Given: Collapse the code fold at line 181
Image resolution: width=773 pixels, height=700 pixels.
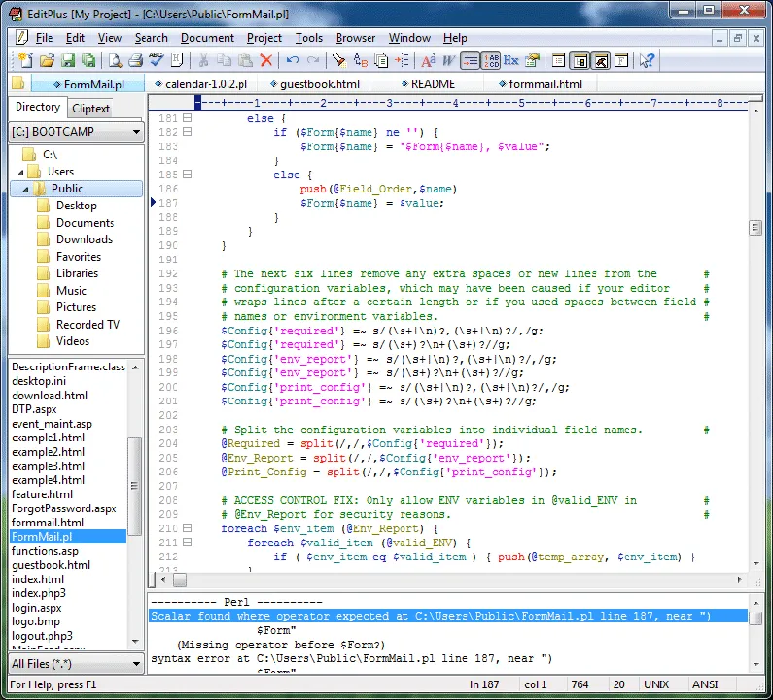Looking at the screenshot, I should (x=187, y=118).
